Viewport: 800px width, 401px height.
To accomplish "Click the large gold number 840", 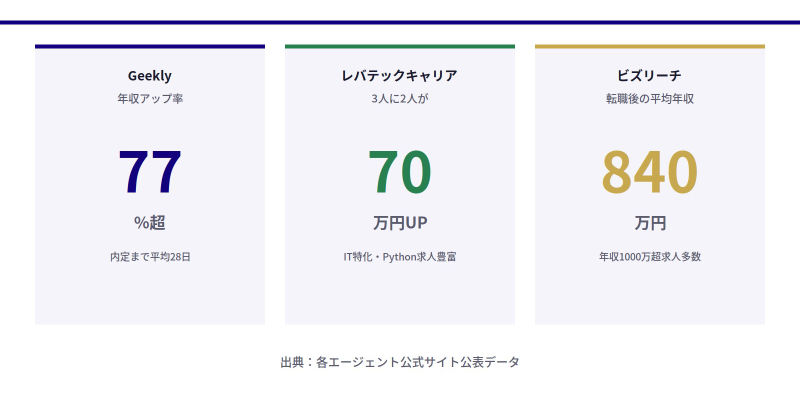I will [650, 172].
